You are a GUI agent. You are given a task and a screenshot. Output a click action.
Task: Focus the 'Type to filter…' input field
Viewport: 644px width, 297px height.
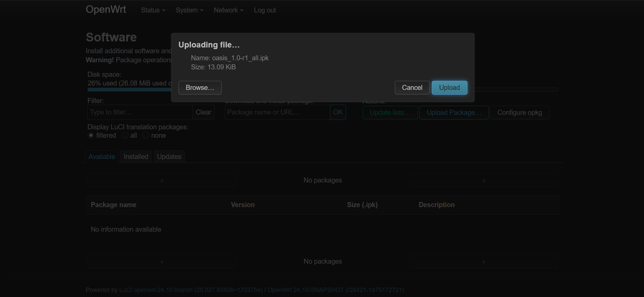140,112
